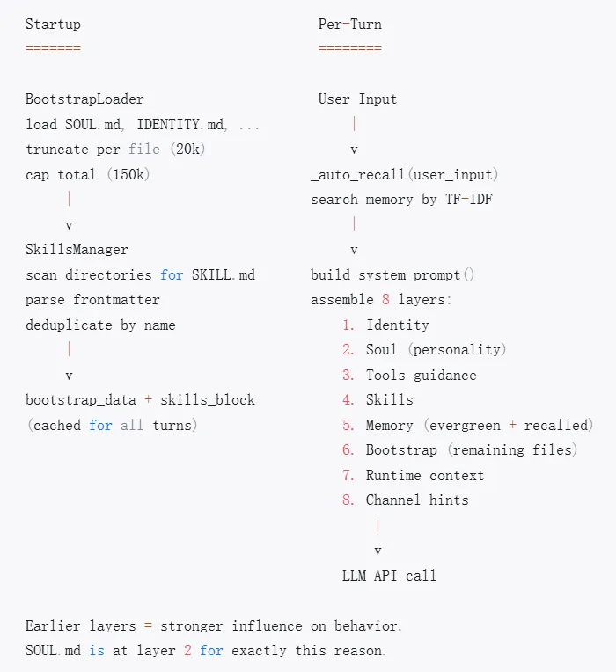Click the User Input text
616x672 pixels.
pos(357,99)
